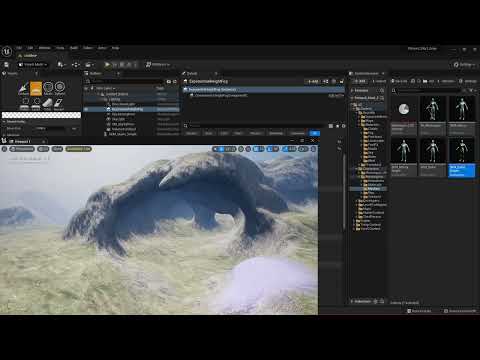The height and width of the screenshot is (360, 480).
Task: Select ExponentialHeightFogComponent in Details
Action: tap(221, 95)
